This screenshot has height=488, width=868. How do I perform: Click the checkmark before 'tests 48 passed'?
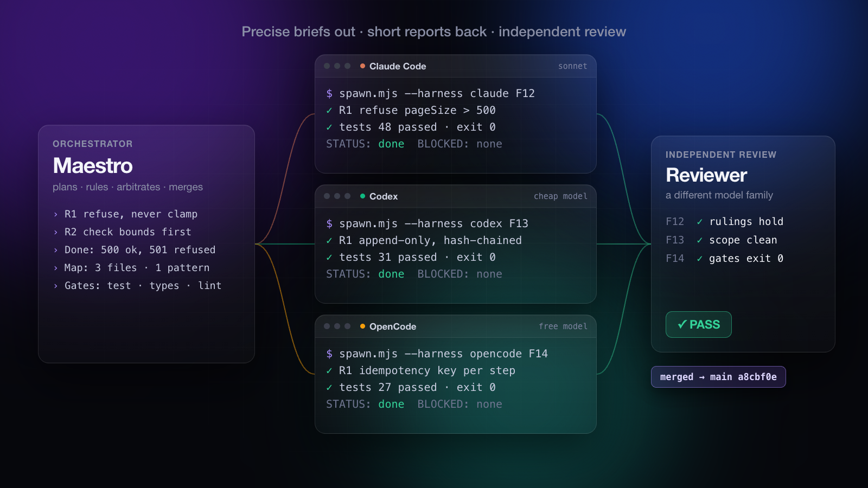pyautogui.click(x=329, y=127)
